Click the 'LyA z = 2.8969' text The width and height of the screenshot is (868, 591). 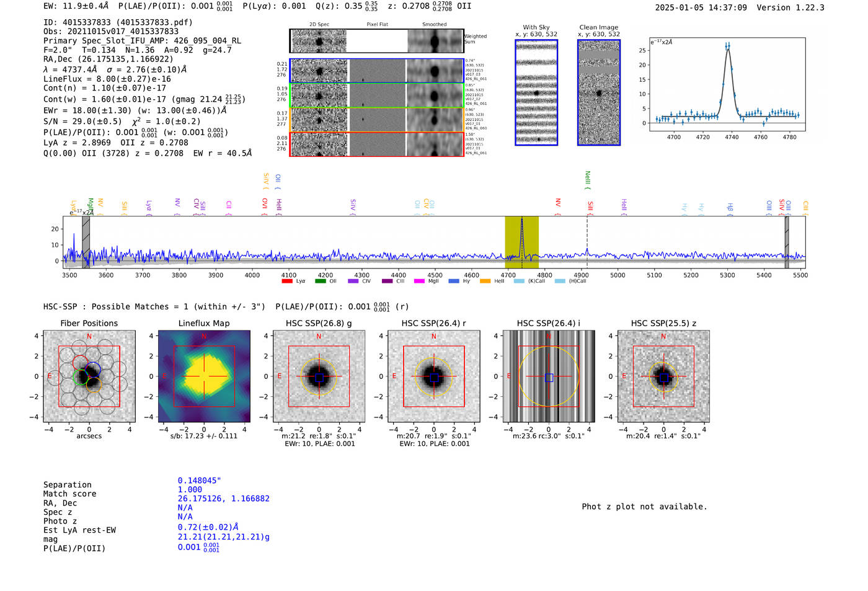pyautogui.click(x=77, y=143)
